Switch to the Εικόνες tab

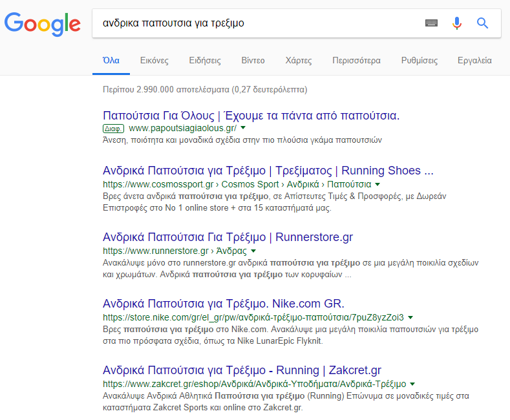tap(154, 61)
